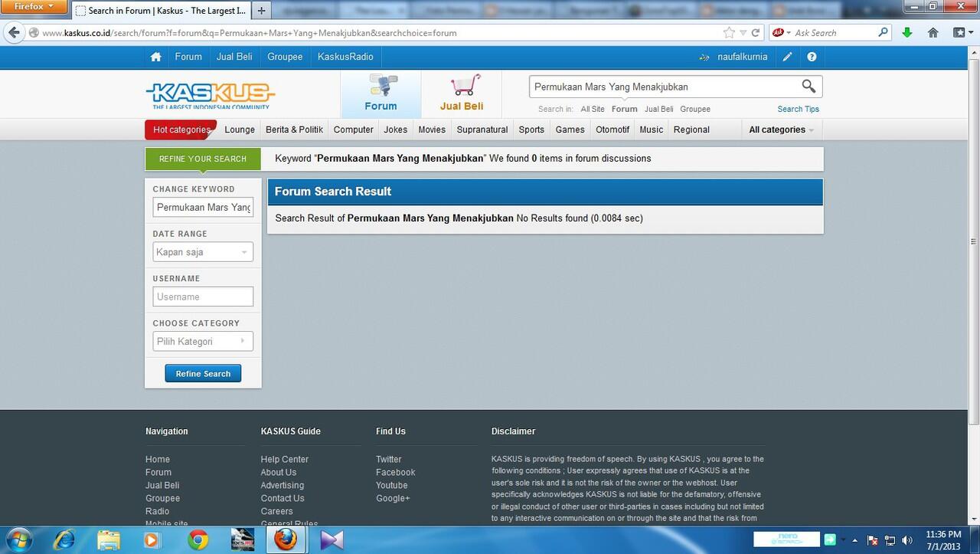
Task: Open the naufalkurnia profile link
Action: click(x=742, y=57)
